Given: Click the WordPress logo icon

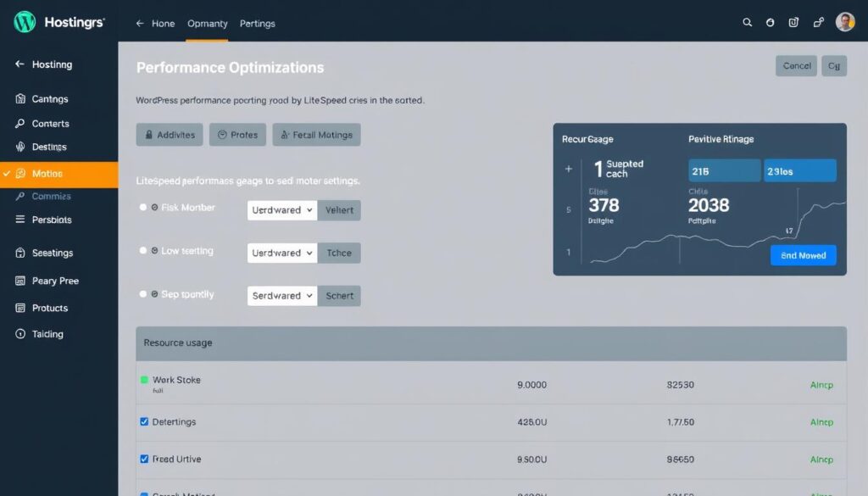Looking at the screenshot, I should pyautogui.click(x=25, y=22).
